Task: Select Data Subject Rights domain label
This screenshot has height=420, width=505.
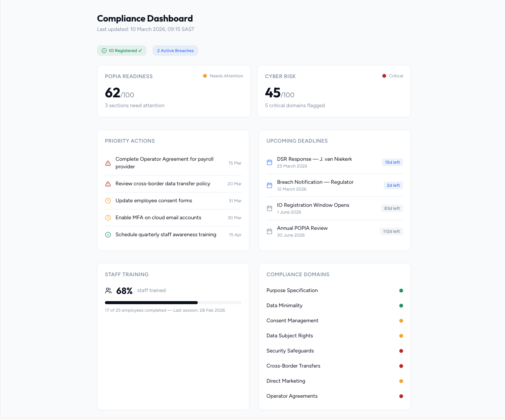Action: [290, 336]
